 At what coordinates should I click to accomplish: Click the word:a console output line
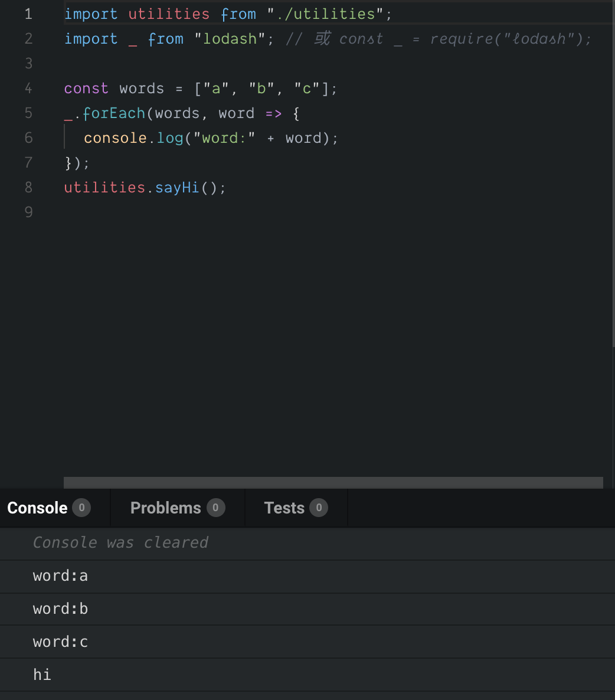coord(60,575)
